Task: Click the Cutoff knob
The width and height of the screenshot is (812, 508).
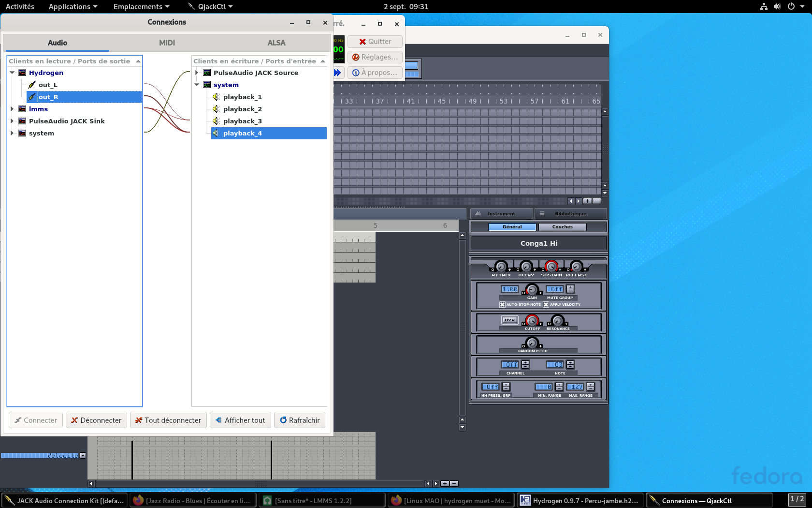Action: point(532,320)
